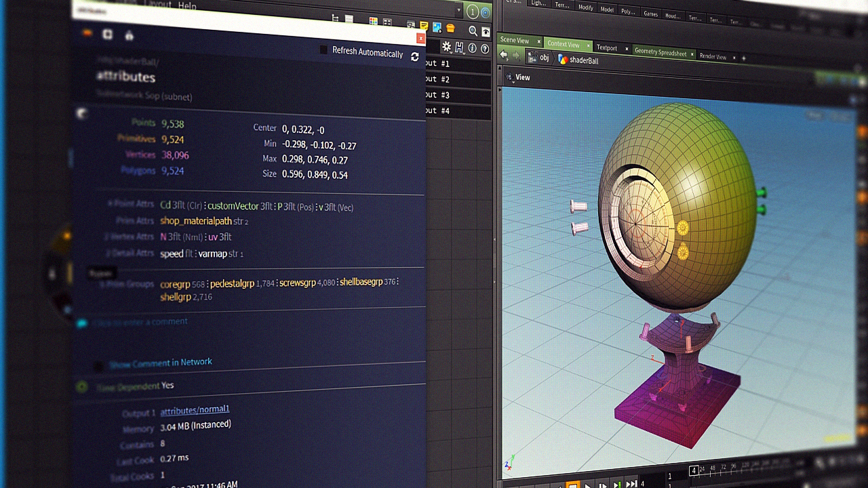Click the customVector attribute name
Image resolution: width=868 pixels, height=488 pixels.
click(x=233, y=206)
